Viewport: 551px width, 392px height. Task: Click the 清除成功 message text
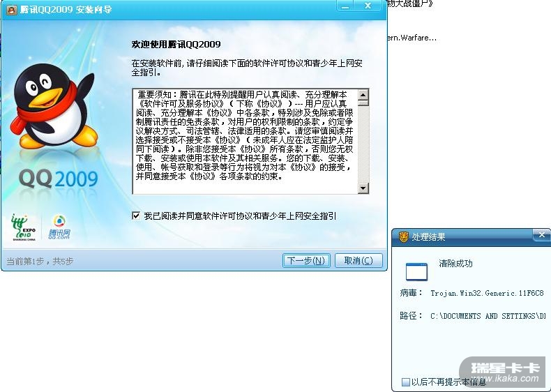(455, 264)
